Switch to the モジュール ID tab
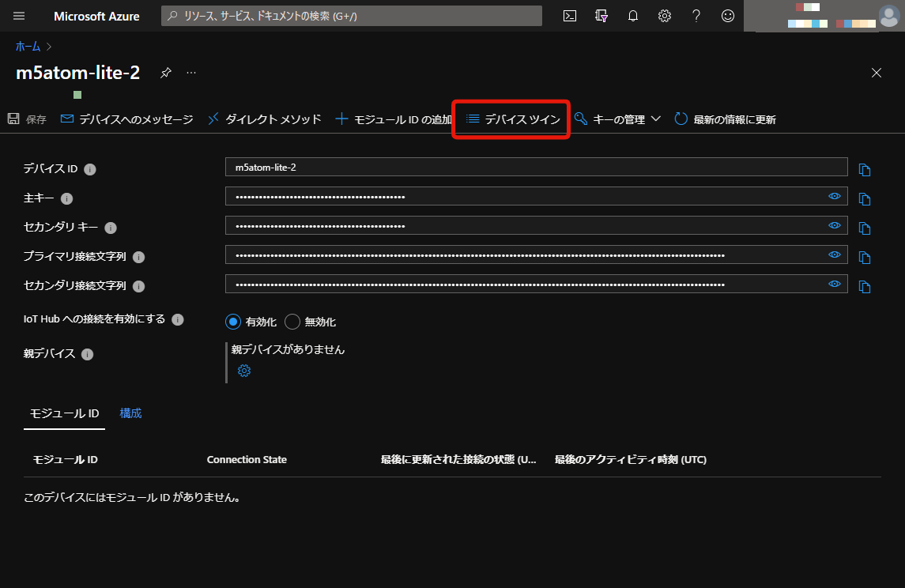The width and height of the screenshot is (905, 588). [64, 414]
